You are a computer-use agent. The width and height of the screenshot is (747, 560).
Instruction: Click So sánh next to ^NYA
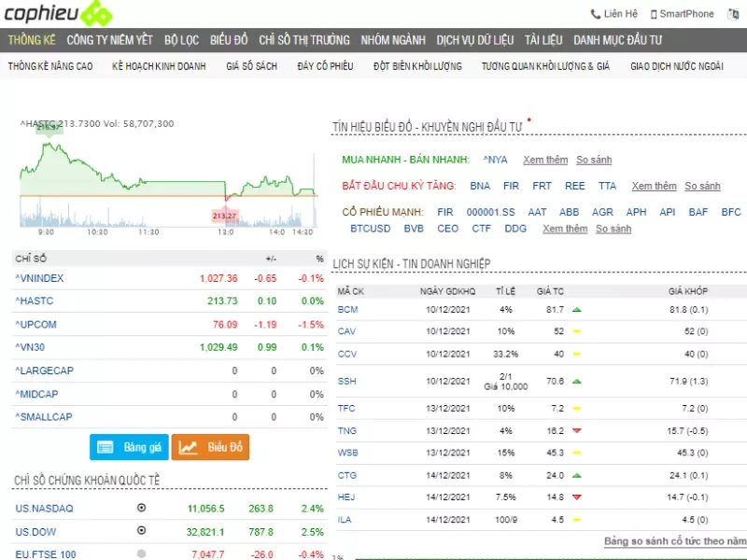coord(594,160)
